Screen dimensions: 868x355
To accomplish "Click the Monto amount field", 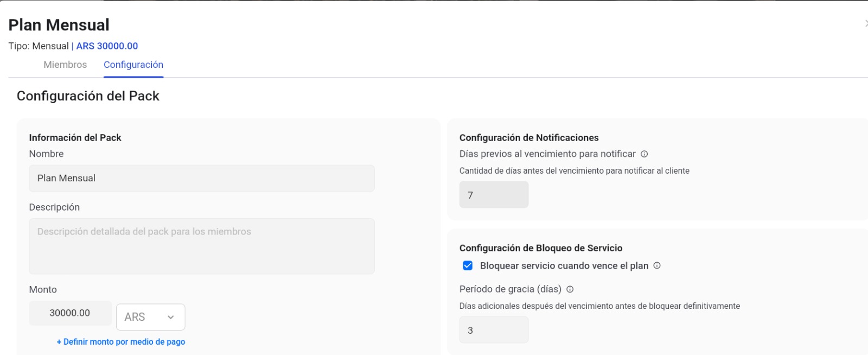I will (x=70, y=313).
